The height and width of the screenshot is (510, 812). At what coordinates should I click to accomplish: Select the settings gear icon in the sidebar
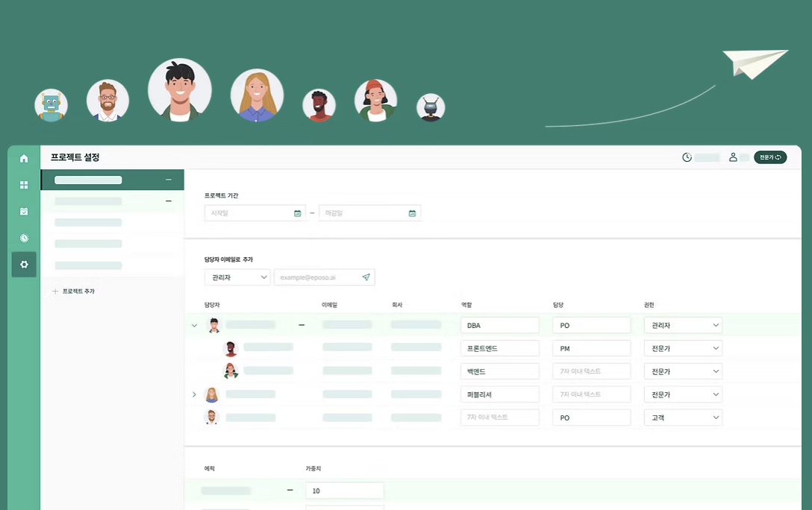pos(23,265)
